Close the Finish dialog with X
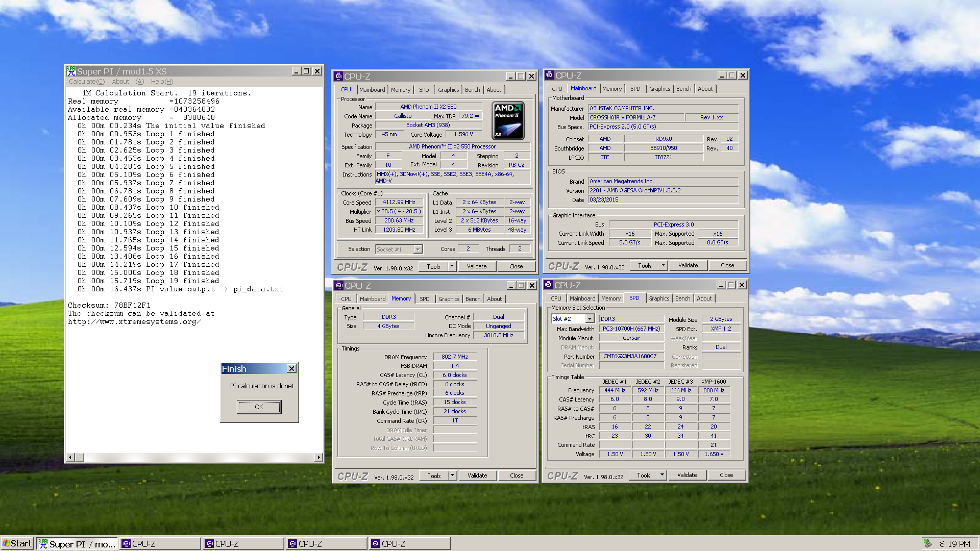This screenshot has height=551, width=980. click(x=291, y=368)
